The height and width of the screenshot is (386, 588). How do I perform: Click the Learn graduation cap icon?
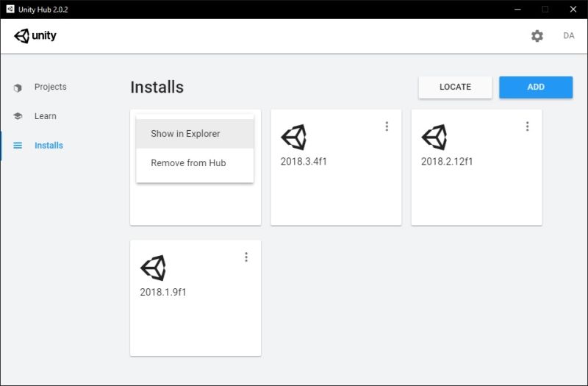tap(18, 116)
